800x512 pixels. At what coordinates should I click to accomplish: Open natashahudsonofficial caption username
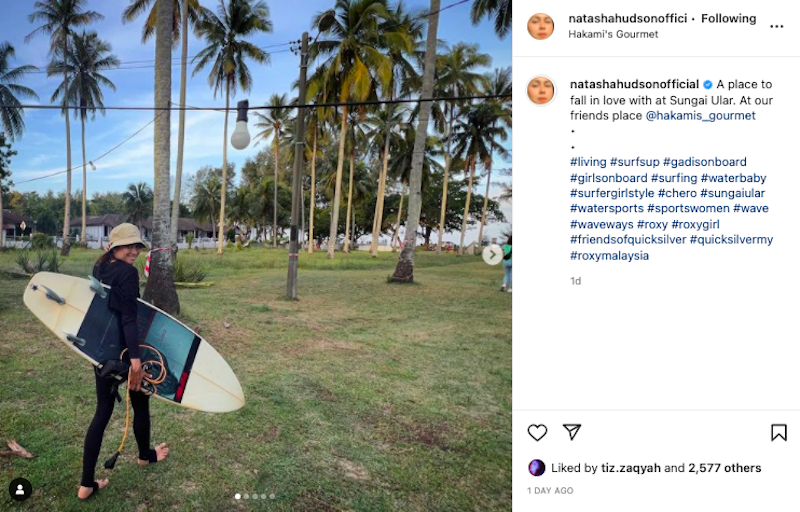[x=634, y=84]
